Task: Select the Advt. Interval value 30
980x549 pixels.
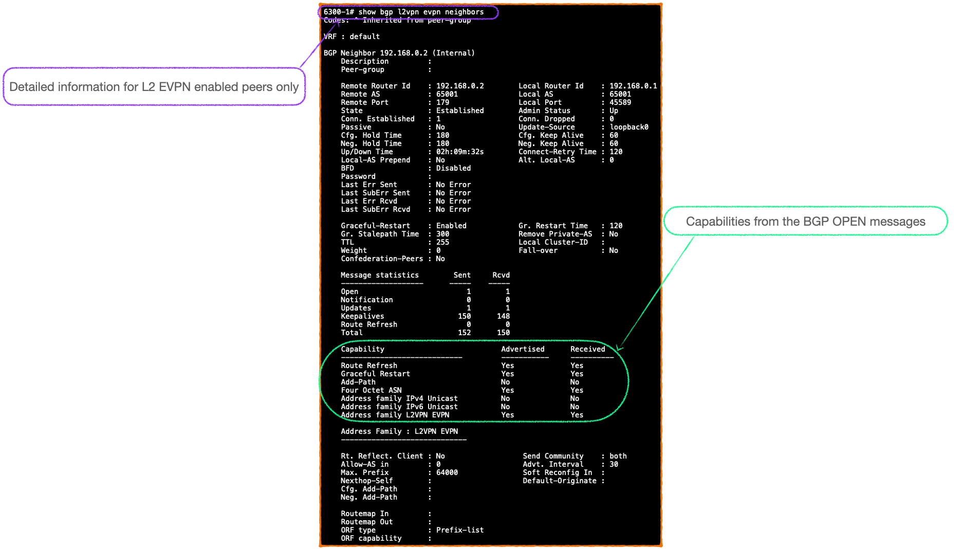Action: pyautogui.click(x=614, y=464)
